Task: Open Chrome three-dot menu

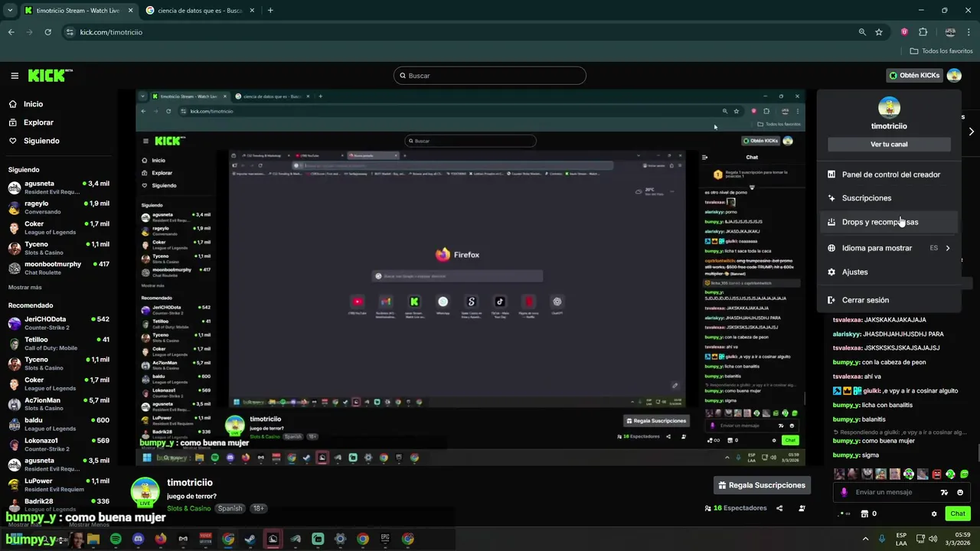Action: [970, 32]
